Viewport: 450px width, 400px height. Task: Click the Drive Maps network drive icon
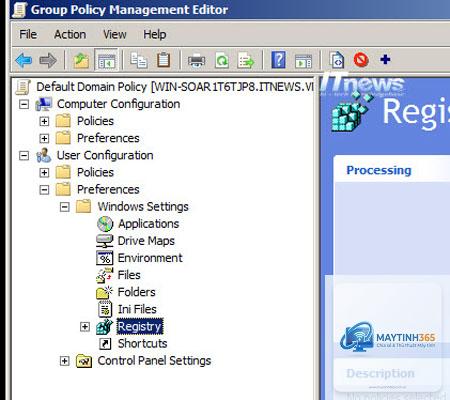[105, 241]
